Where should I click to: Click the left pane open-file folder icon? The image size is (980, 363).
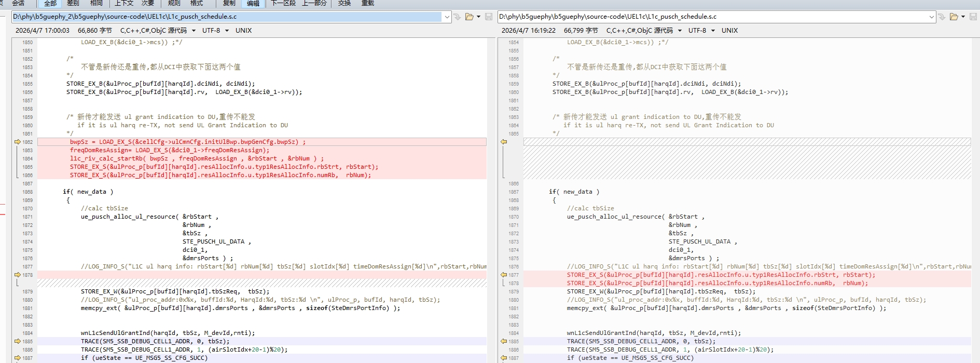(469, 17)
